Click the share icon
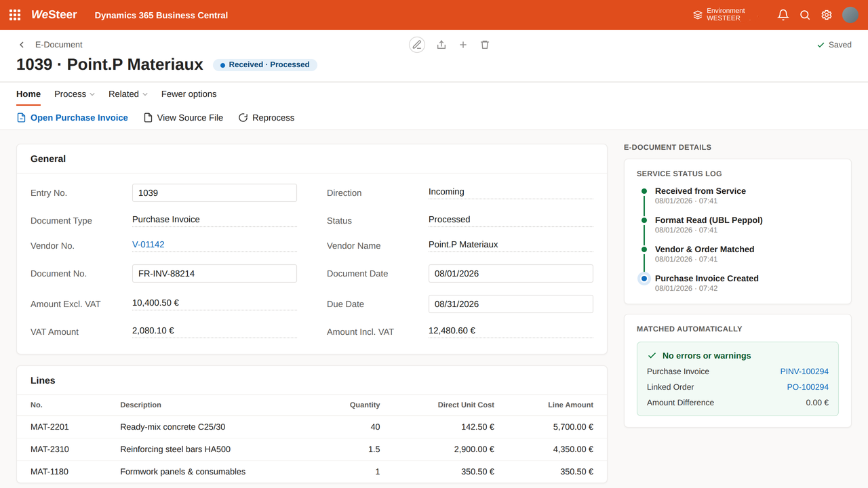The width and height of the screenshot is (868, 488). (441, 45)
